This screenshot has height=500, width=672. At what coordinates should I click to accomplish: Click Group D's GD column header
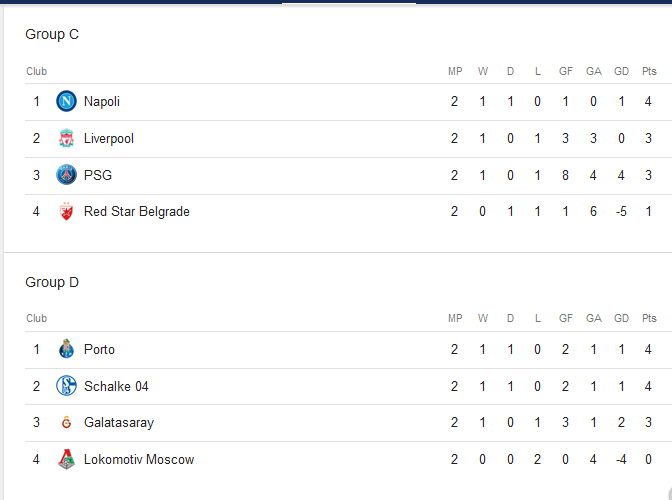[x=621, y=318]
